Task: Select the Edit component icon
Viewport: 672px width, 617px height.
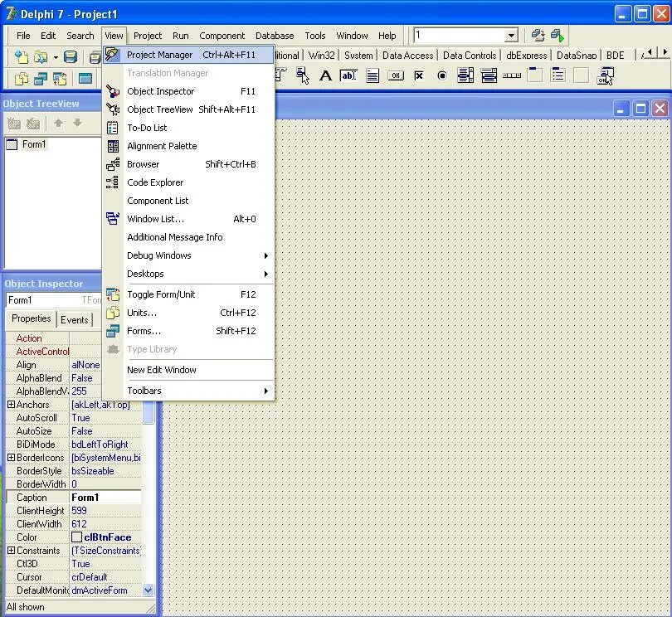Action: (x=348, y=75)
